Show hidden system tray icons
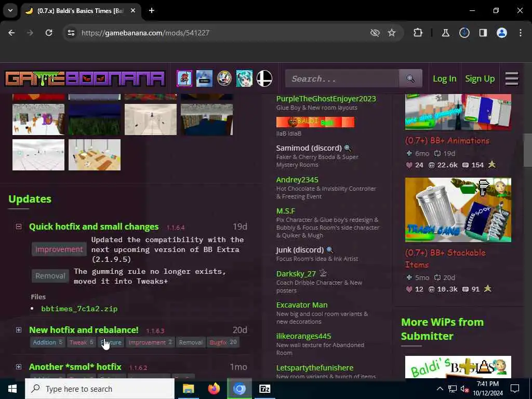The height and width of the screenshot is (399, 532). click(440, 389)
